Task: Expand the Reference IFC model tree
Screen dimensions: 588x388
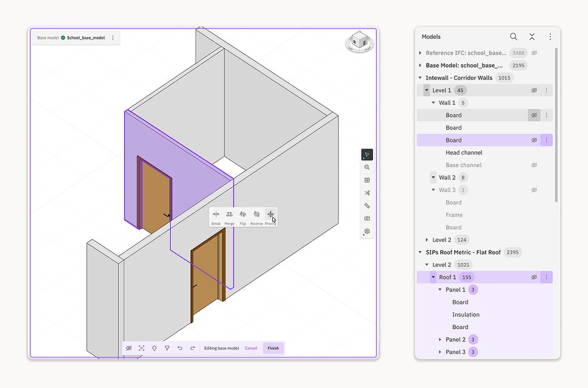Action: [x=420, y=53]
